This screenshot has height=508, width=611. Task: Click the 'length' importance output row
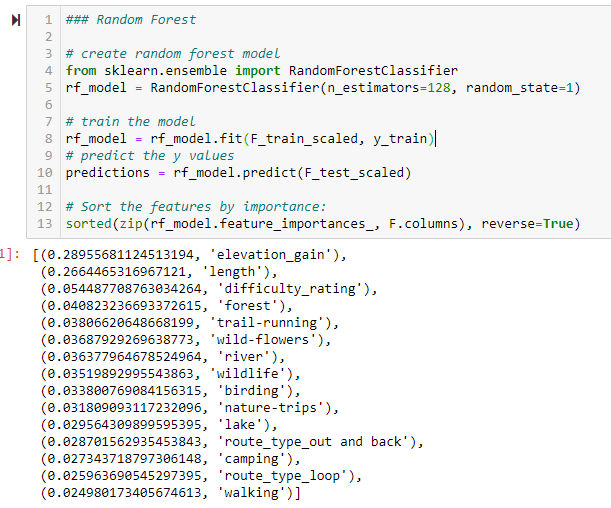point(159,272)
